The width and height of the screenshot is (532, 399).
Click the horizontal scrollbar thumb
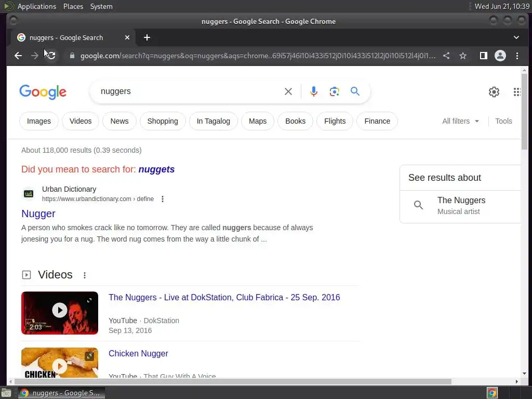(233, 381)
